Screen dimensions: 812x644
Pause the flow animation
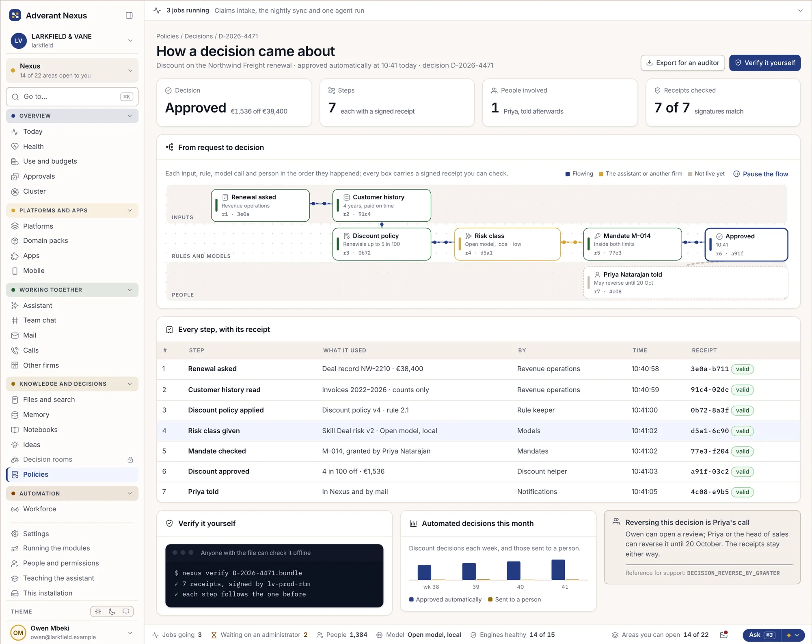click(760, 174)
